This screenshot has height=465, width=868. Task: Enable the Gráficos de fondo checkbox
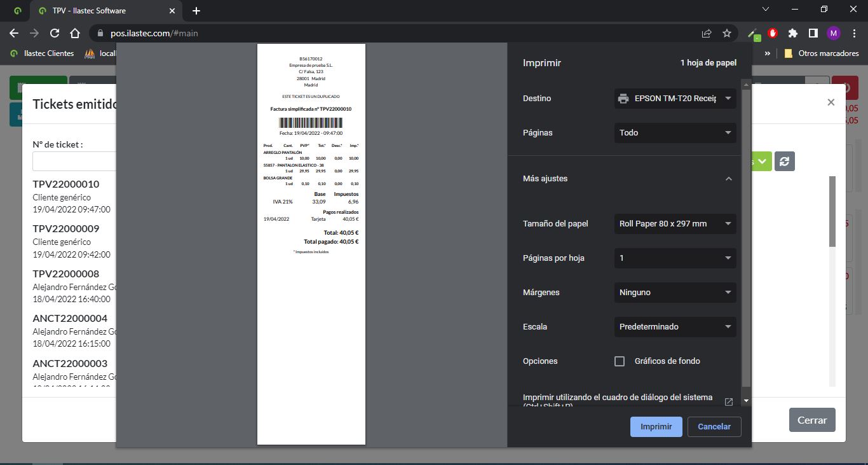(x=620, y=361)
